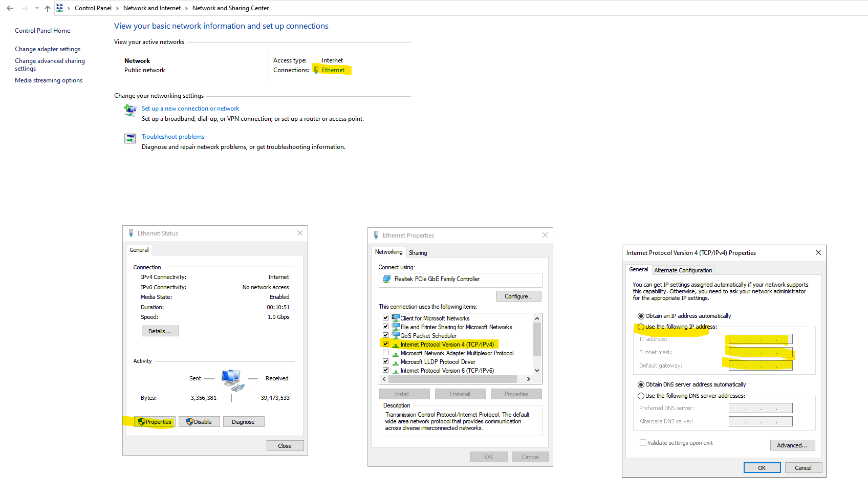
Task: Click the Control Panel icon in address bar
Action: (60, 8)
